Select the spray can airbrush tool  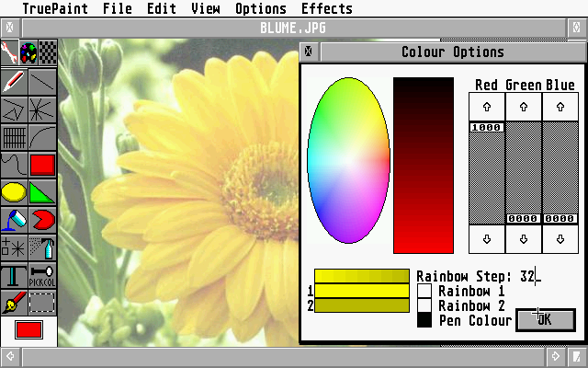pyautogui.click(x=42, y=247)
